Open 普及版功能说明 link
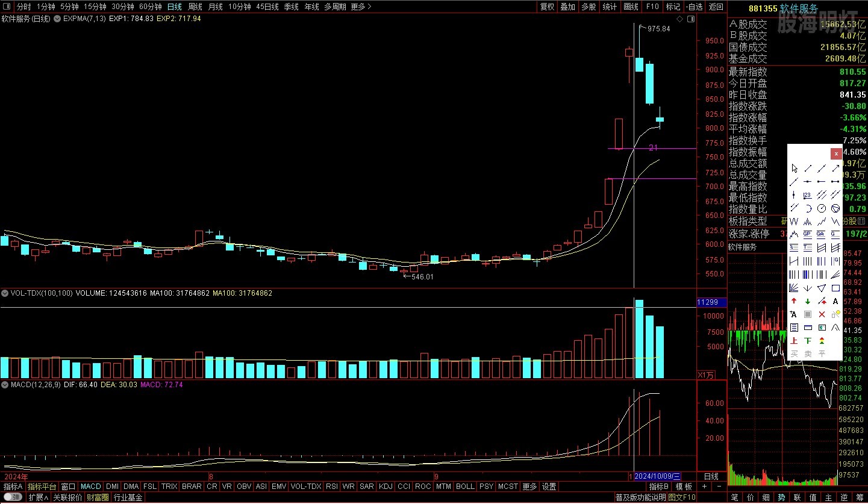 tap(641, 497)
